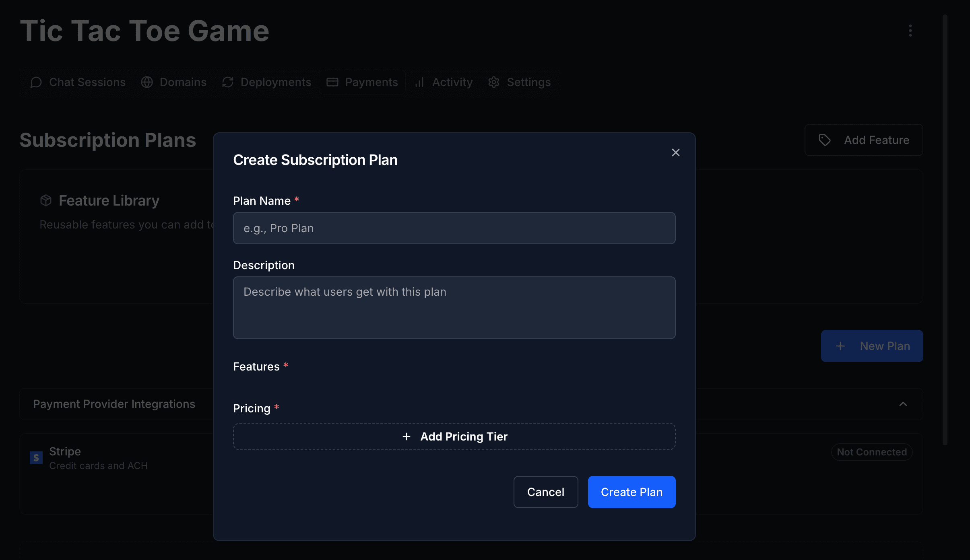Switch to the Deployments tab
The image size is (970, 560).
coord(266,82)
